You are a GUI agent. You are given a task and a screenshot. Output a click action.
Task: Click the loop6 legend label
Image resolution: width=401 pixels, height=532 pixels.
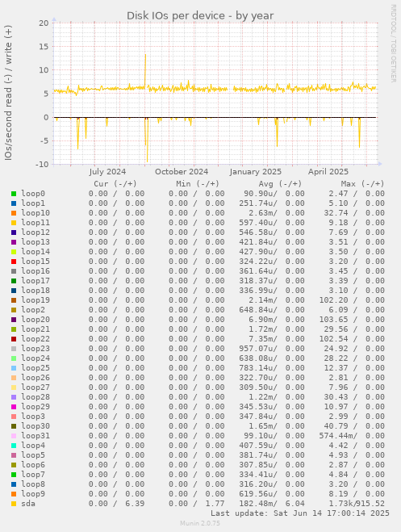(x=33, y=465)
